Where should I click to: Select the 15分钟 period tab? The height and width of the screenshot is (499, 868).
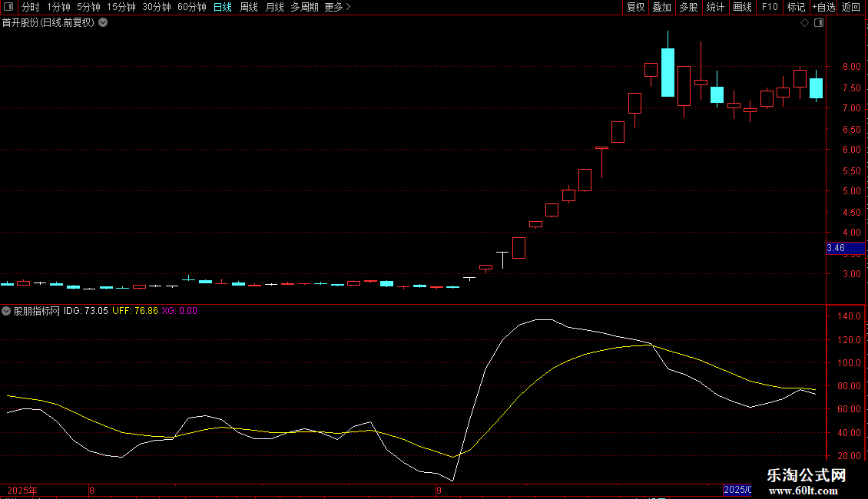pos(121,7)
